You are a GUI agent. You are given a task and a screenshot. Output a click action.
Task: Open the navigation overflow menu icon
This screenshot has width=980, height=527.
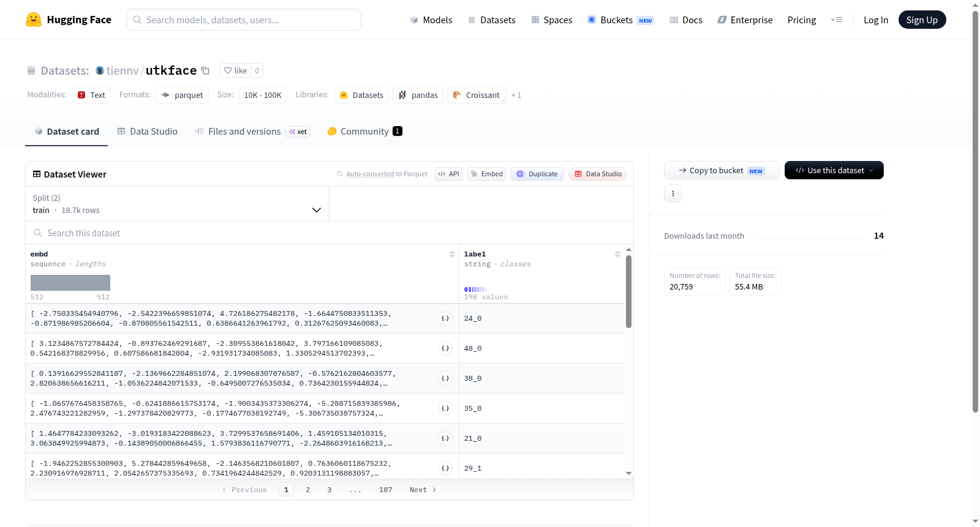click(836, 20)
